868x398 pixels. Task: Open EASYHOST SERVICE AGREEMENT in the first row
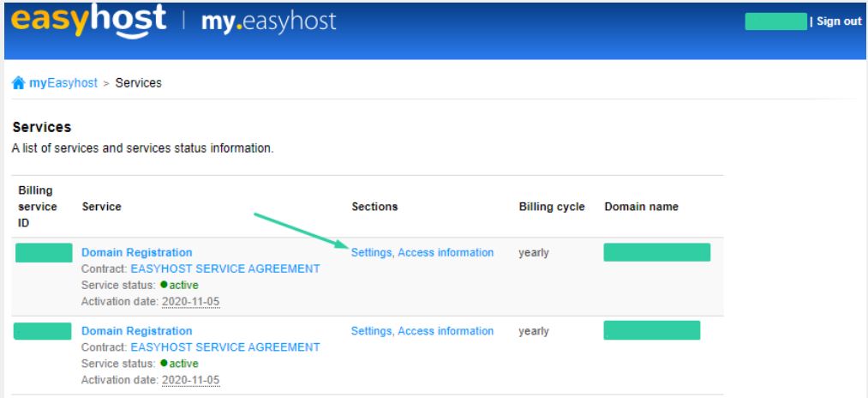225,268
